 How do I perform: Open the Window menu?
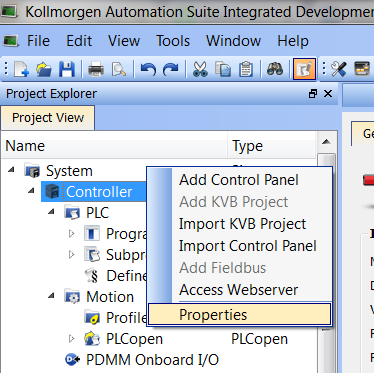tap(233, 41)
